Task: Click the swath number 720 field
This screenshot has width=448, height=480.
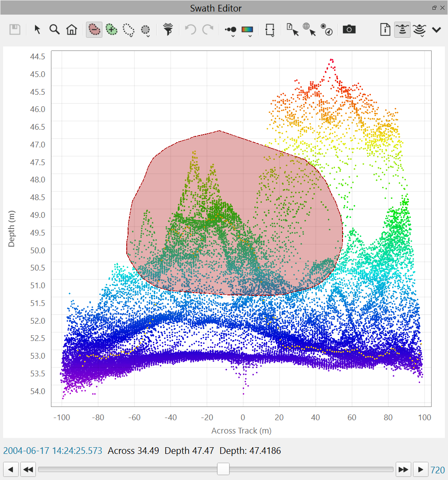Action: pos(438,470)
